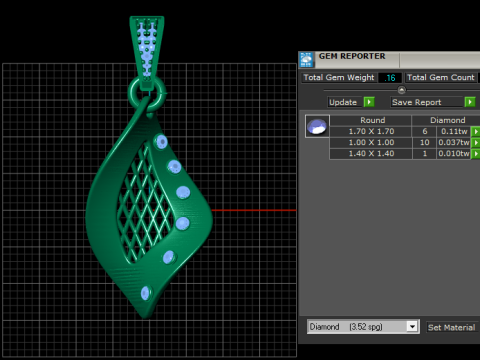Click the Diamond column header

(447, 120)
